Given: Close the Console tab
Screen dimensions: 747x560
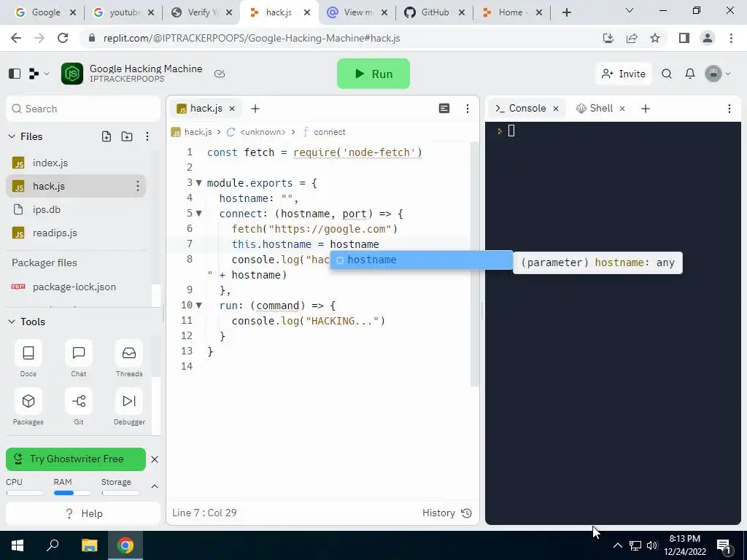Looking at the screenshot, I should (x=555, y=109).
